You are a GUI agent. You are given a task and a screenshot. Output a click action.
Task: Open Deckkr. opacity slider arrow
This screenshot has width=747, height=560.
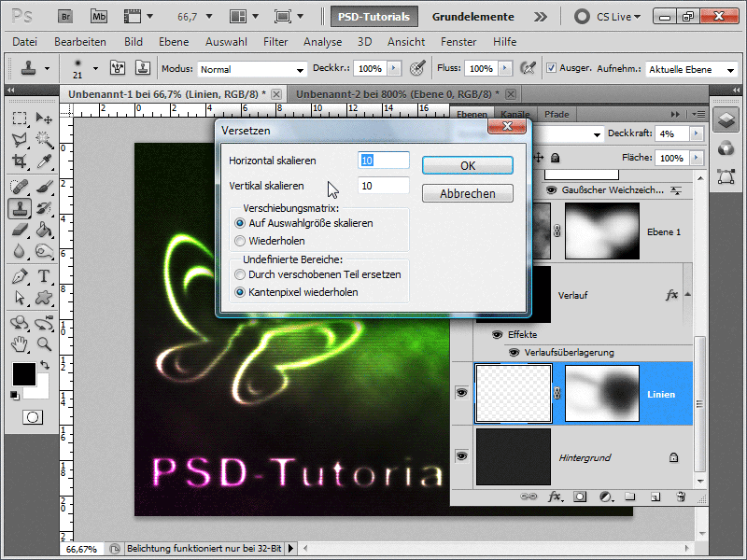(x=393, y=68)
